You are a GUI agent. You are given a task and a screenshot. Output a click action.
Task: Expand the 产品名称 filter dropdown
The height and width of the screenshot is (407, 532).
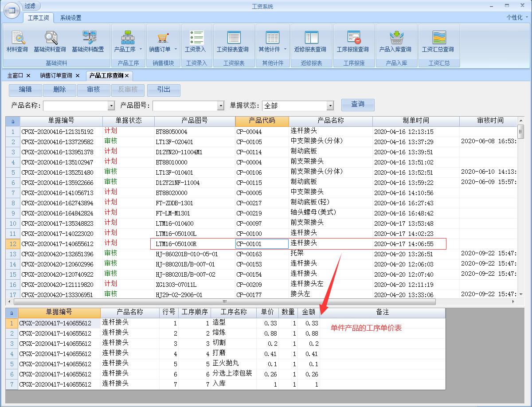pyautogui.click(x=111, y=106)
